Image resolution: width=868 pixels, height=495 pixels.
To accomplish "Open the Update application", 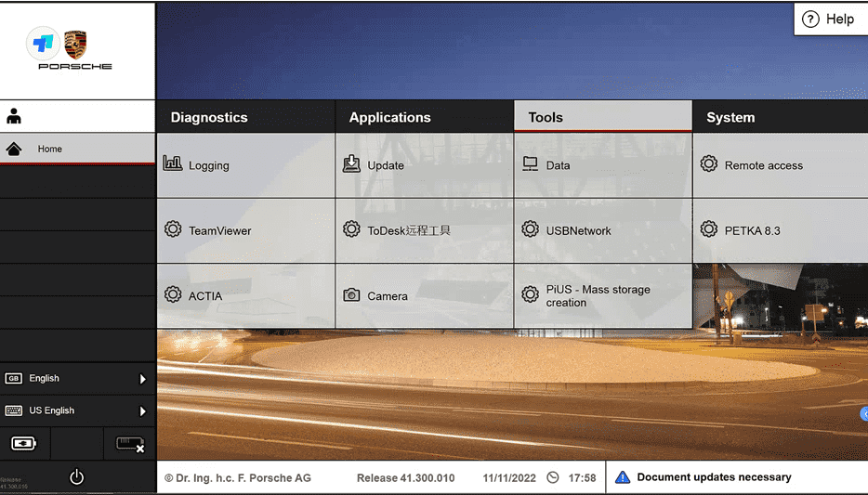I will [x=425, y=164].
